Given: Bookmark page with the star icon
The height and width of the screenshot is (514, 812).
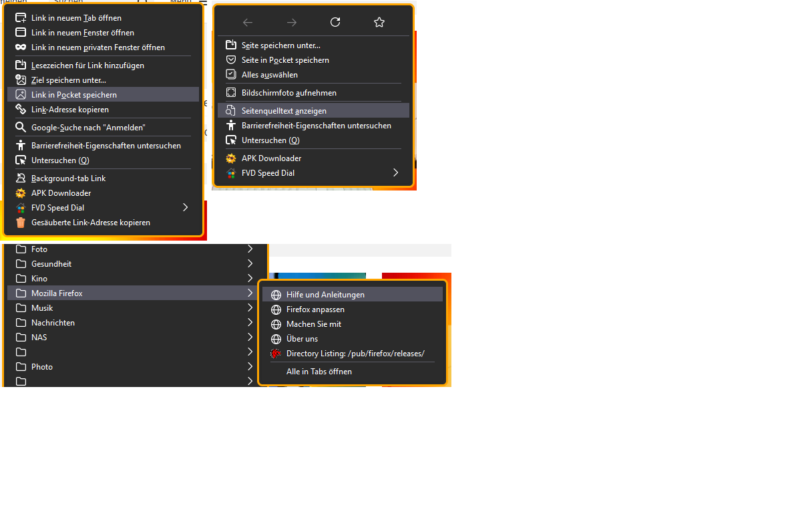Looking at the screenshot, I should click(379, 22).
